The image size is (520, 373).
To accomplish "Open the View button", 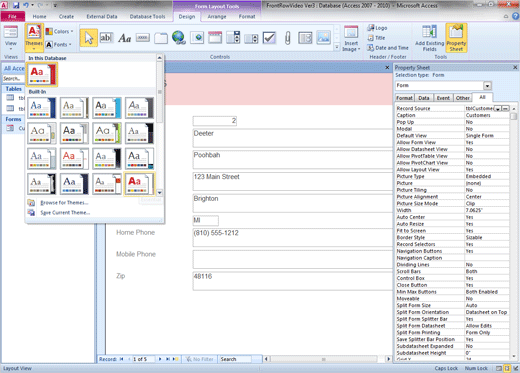I will pos(11,38).
